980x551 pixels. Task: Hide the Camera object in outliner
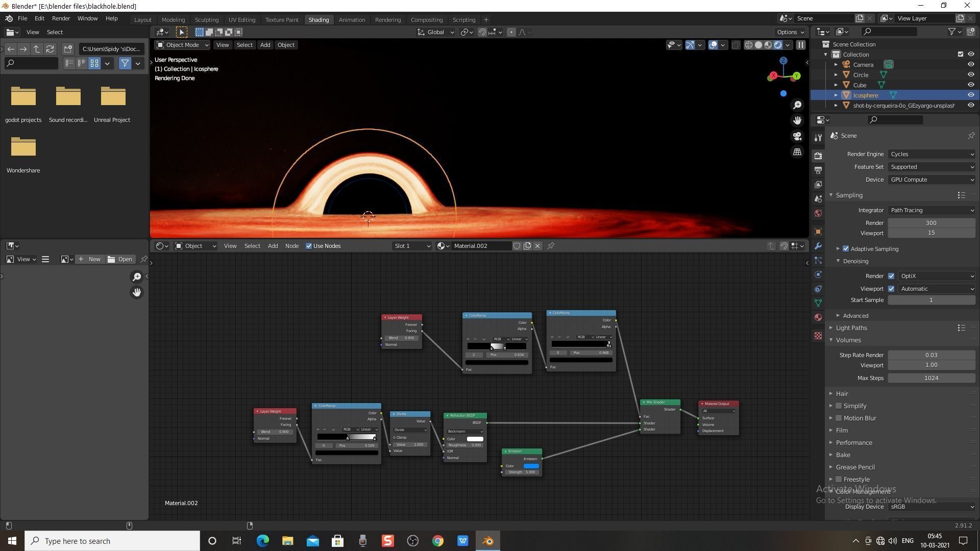(971, 65)
